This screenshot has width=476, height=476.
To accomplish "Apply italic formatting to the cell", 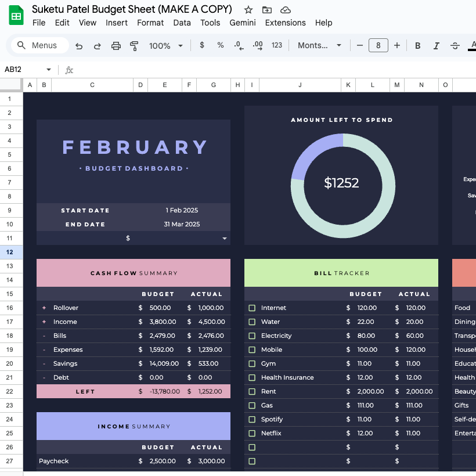I will pyautogui.click(x=436, y=46).
